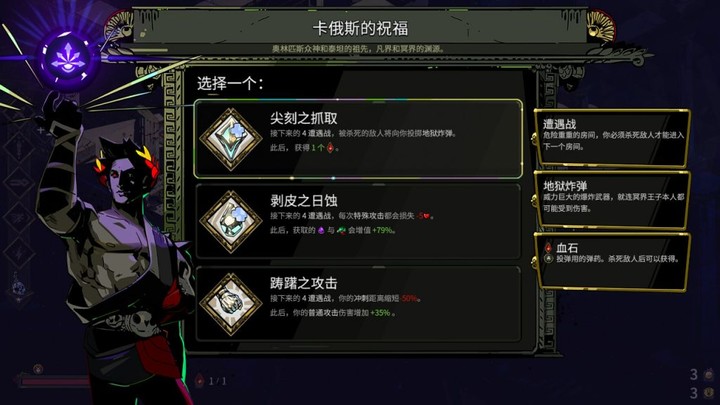Choose the 剥皮之日蚀 boon option
This screenshot has width=720, height=405.
358,221
